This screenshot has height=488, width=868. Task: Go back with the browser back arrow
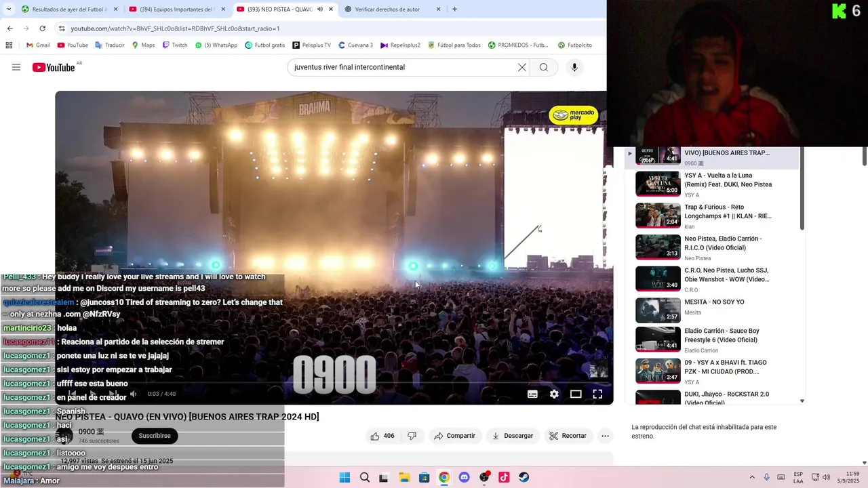(9, 28)
